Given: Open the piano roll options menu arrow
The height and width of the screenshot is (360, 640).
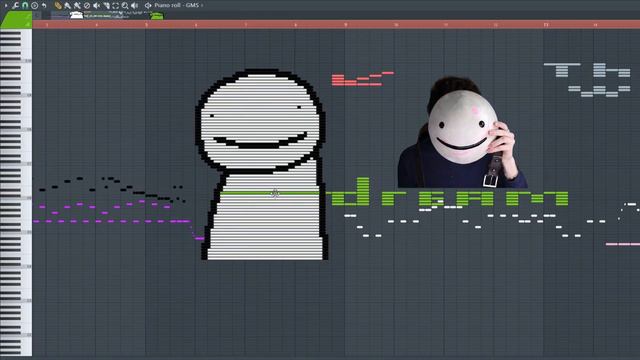Looking at the screenshot, I should tap(6, 5).
